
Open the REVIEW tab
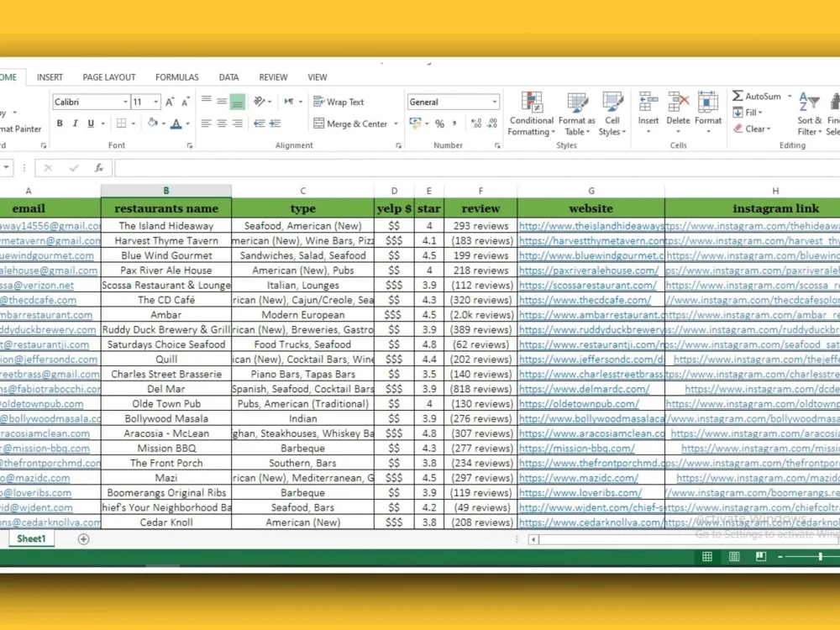(273, 77)
